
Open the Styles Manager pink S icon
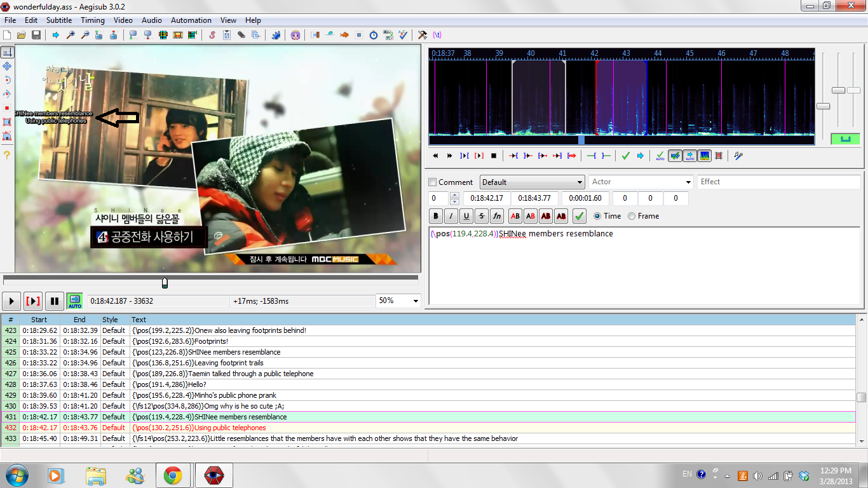(212, 35)
